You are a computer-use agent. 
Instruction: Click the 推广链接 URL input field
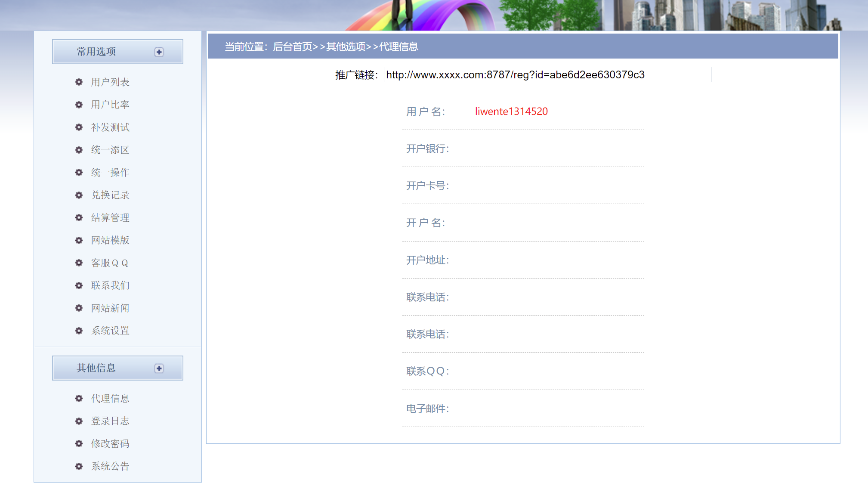click(x=547, y=75)
